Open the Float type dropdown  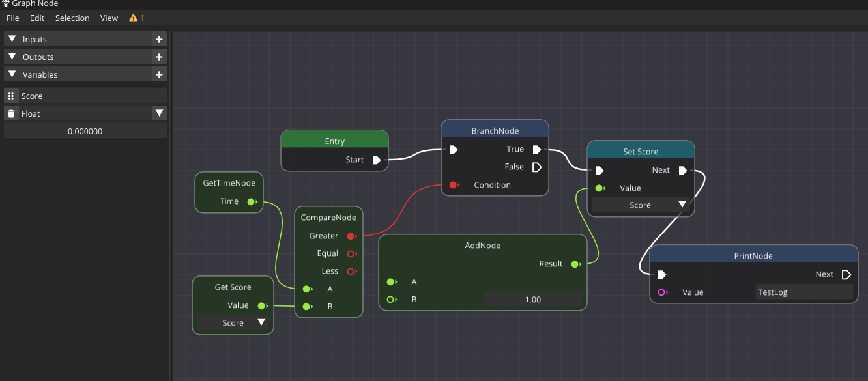pyautogui.click(x=159, y=113)
